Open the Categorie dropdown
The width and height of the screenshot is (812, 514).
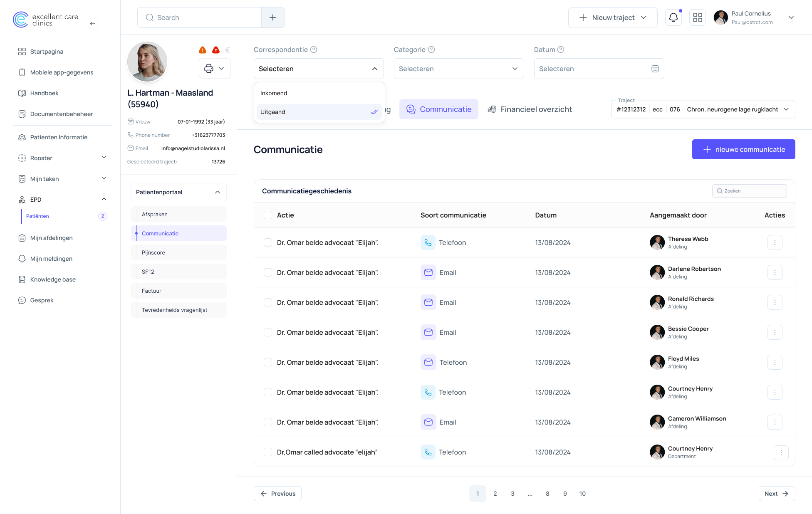coord(458,69)
